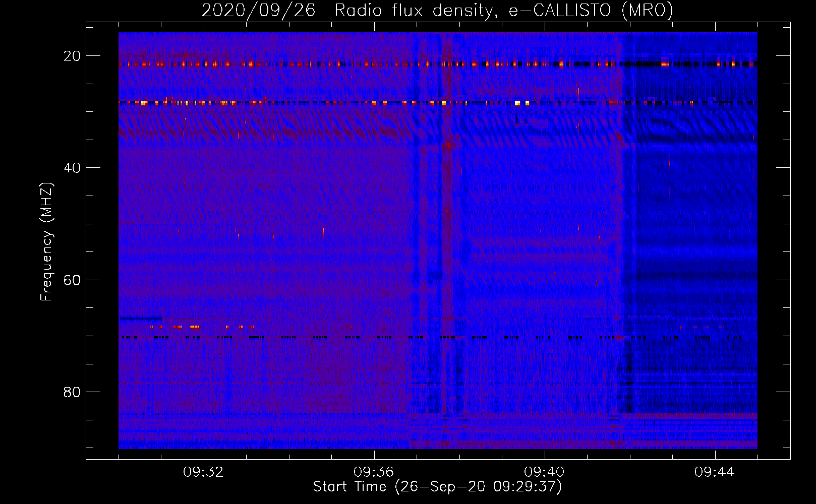Screen dimensions: 816x504
Task: Click the 'Start Time (26-Sep-20 09:29:37)' label
Action: (x=437, y=487)
